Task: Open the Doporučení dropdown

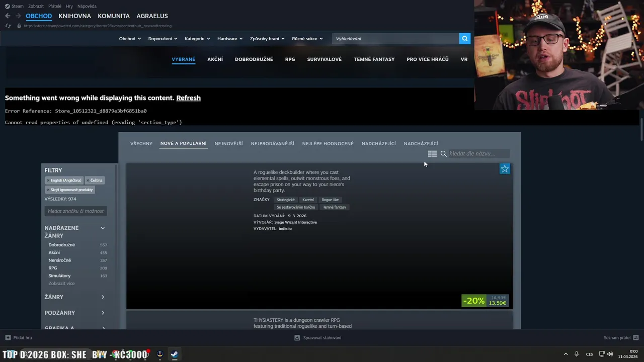Action: click(163, 39)
